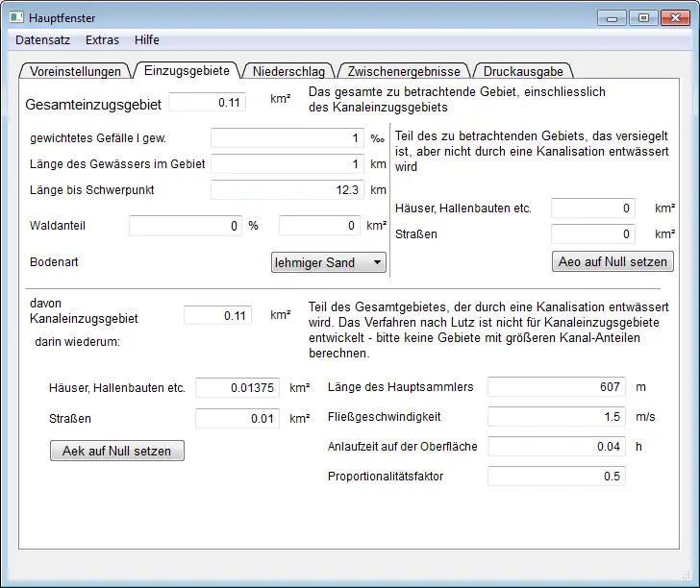Focus the Kanaleinzugsgebiet input field
Image resolution: width=700 pixels, height=588 pixels.
218,315
